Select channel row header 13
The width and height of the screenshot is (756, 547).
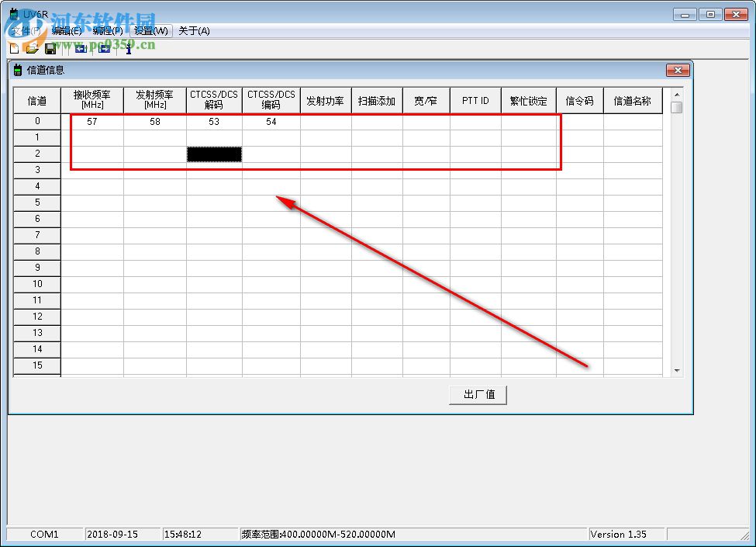(37, 333)
